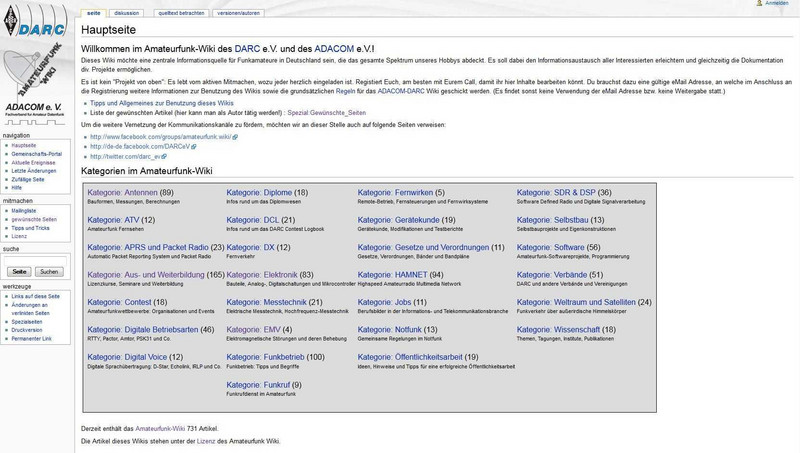Open gewünschte Seiten sidebar link
Screen dimensions: 800x453
tap(34, 219)
